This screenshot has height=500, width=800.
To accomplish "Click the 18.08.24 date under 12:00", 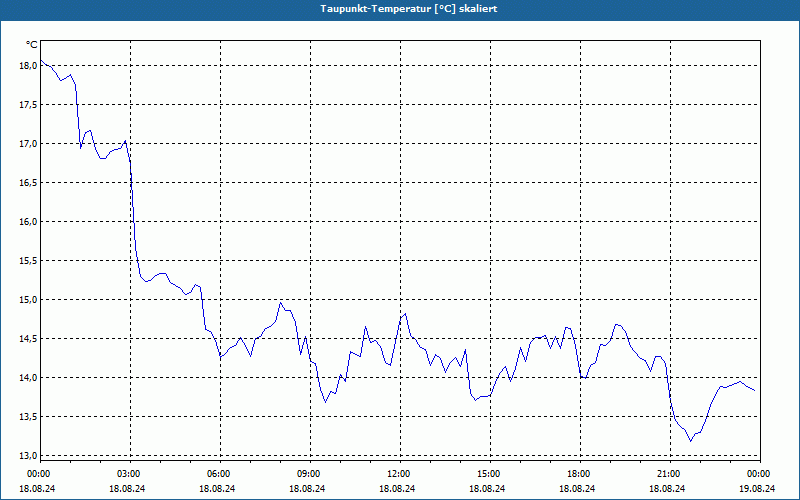I will 397,488.
